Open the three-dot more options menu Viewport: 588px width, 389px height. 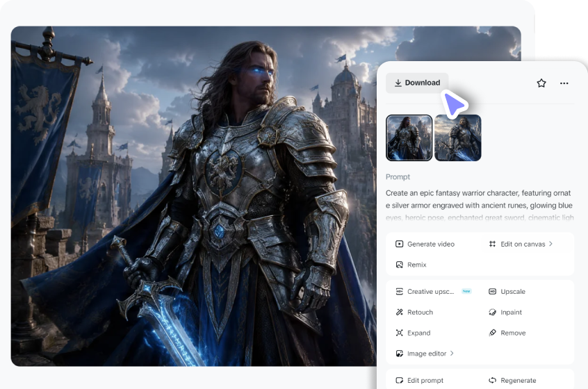(564, 83)
